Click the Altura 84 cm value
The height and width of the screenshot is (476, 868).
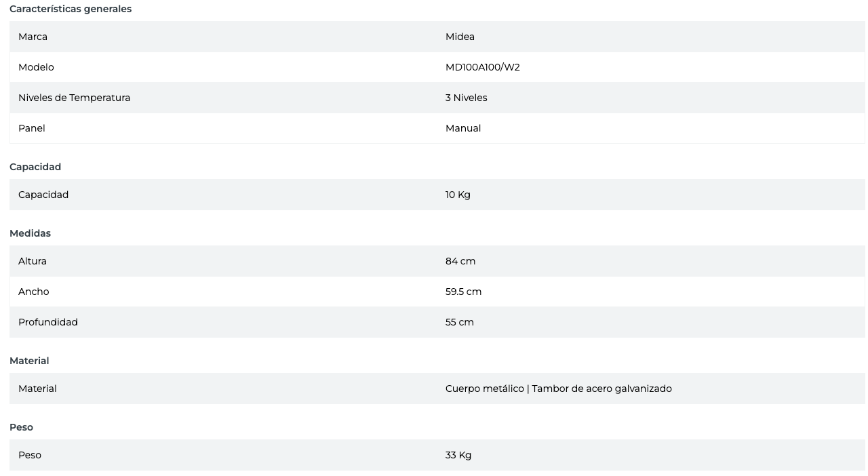460,261
